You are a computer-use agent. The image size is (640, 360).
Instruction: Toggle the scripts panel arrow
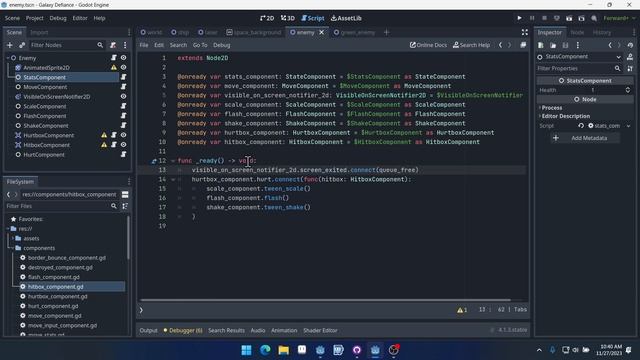click(141, 310)
